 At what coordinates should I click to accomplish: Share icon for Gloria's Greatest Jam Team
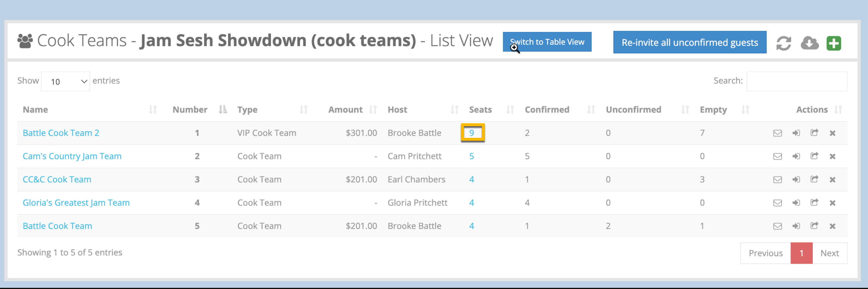click(814, 203)
